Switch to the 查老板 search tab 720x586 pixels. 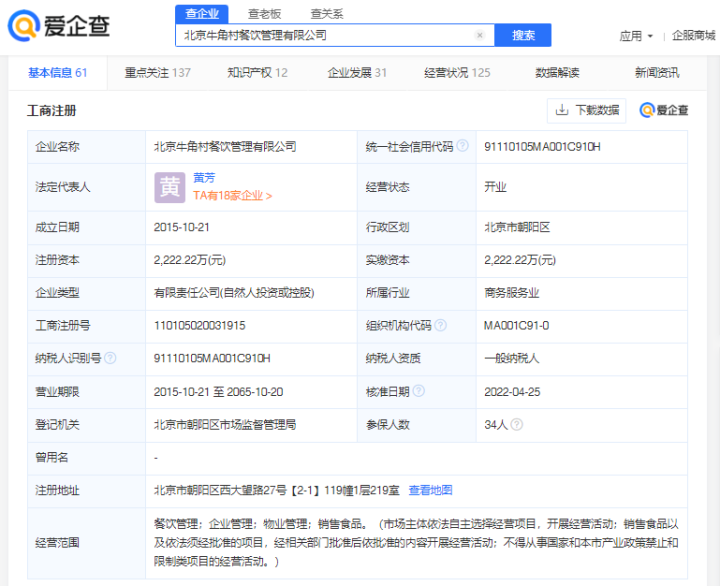(264, 14)
